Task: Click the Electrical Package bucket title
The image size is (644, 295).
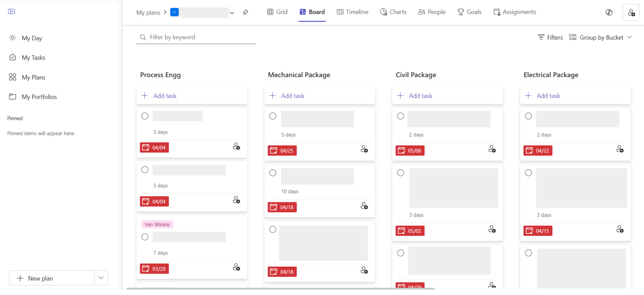Action: click(x=551, y=75)
